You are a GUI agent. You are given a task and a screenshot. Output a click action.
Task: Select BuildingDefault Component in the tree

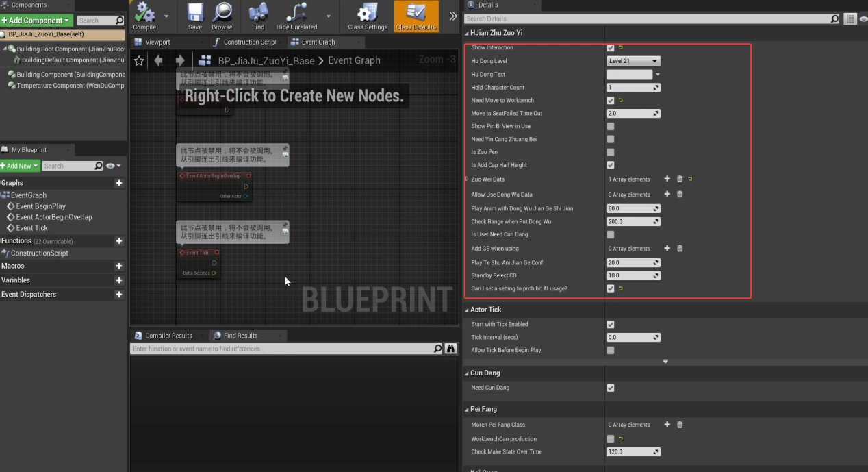(73, 60)
